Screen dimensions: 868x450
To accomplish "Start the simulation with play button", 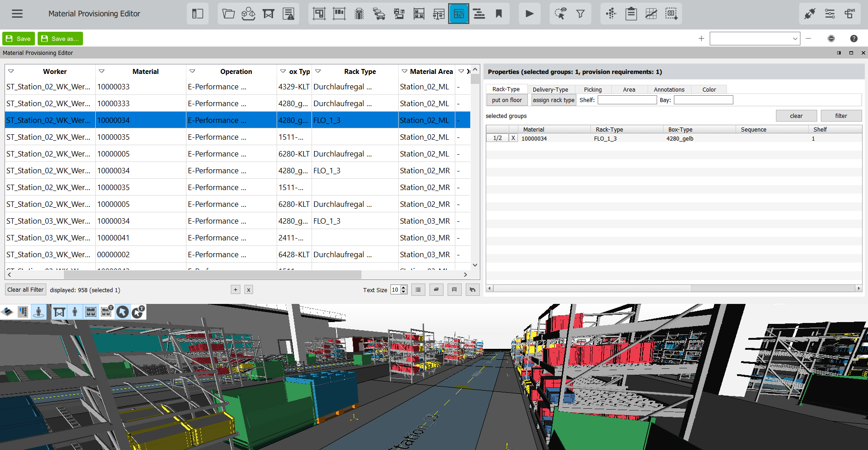I will 529,14.
